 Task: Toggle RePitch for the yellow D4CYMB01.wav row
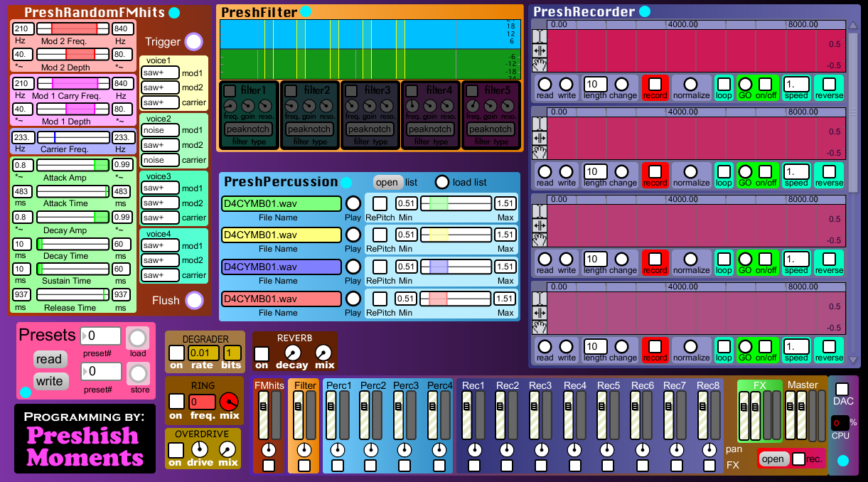coord(380,235)
